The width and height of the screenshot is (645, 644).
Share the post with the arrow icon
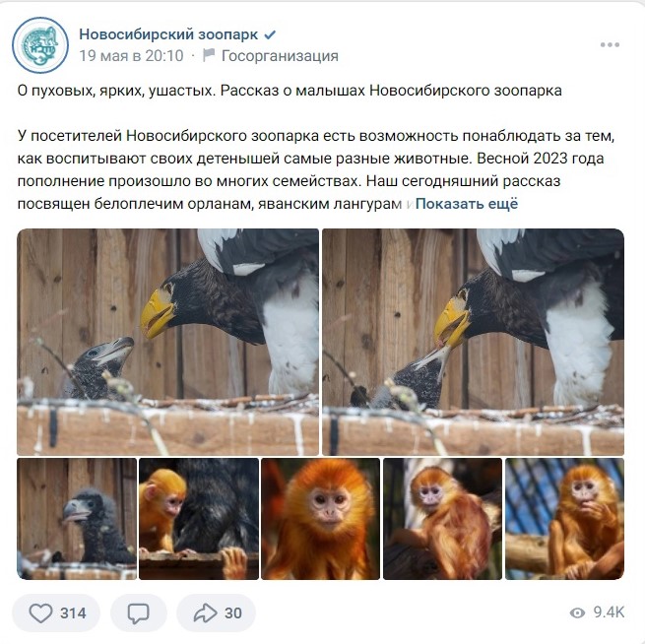coord(205,613)
